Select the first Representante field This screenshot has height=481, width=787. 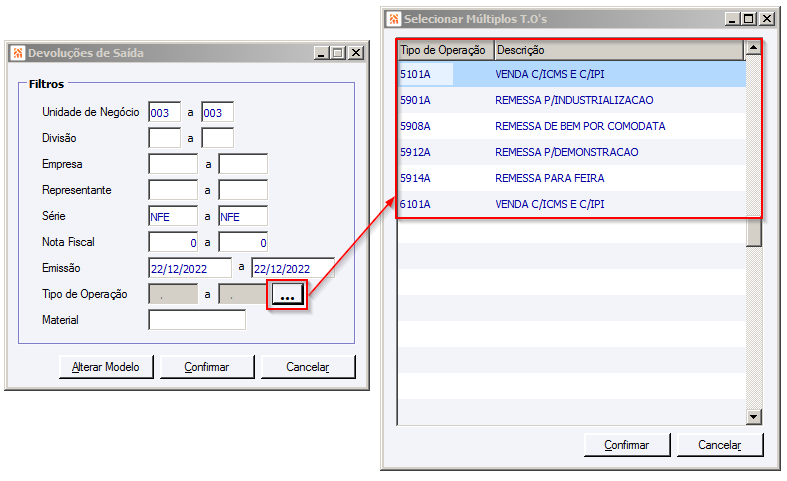[173, 190]
